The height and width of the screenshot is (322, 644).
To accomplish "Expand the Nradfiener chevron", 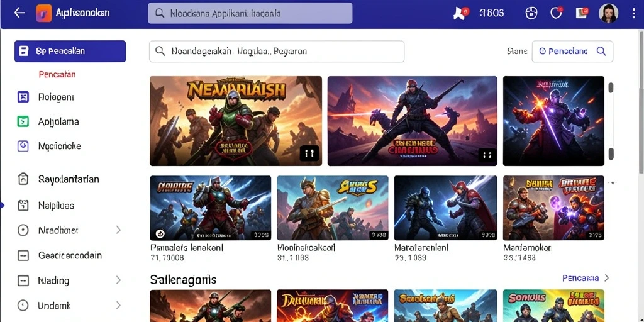I will pyautogui.click(x=118, y=230).
